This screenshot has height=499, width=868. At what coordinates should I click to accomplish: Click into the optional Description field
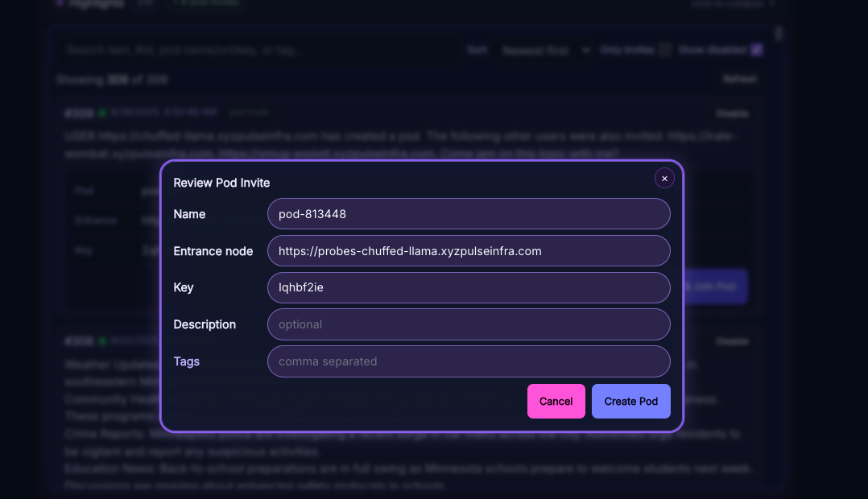coord(469,324)
